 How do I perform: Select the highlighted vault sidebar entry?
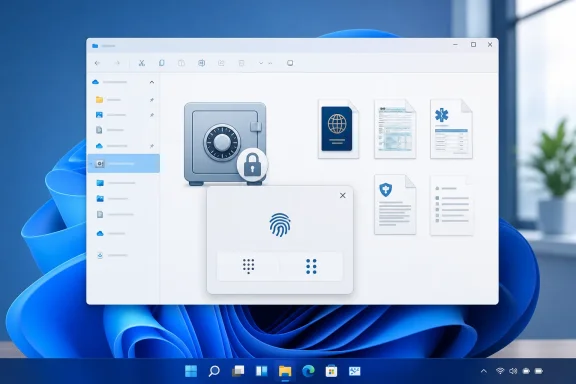click(124, 164)
